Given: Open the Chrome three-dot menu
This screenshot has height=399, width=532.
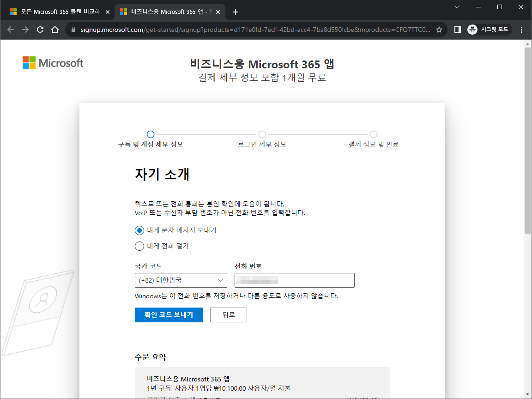Looking at the screenshot, I should 522,30.
